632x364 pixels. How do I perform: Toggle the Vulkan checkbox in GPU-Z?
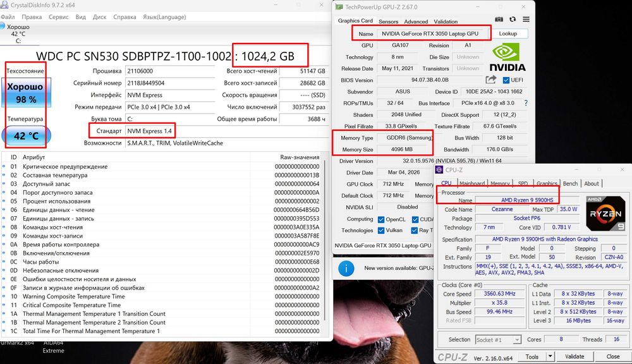pos(381,230)
